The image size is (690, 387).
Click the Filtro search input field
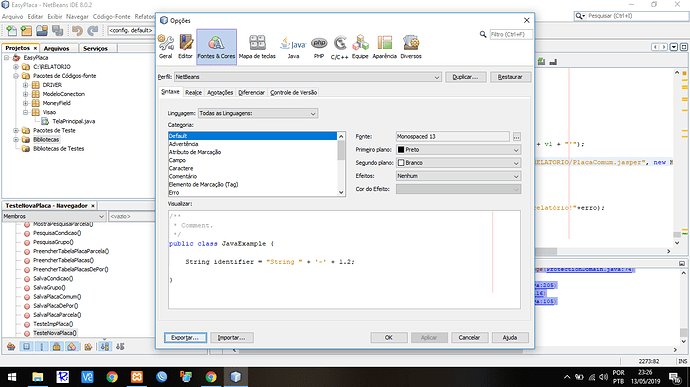pyautogui.click(x=510, y=34)
